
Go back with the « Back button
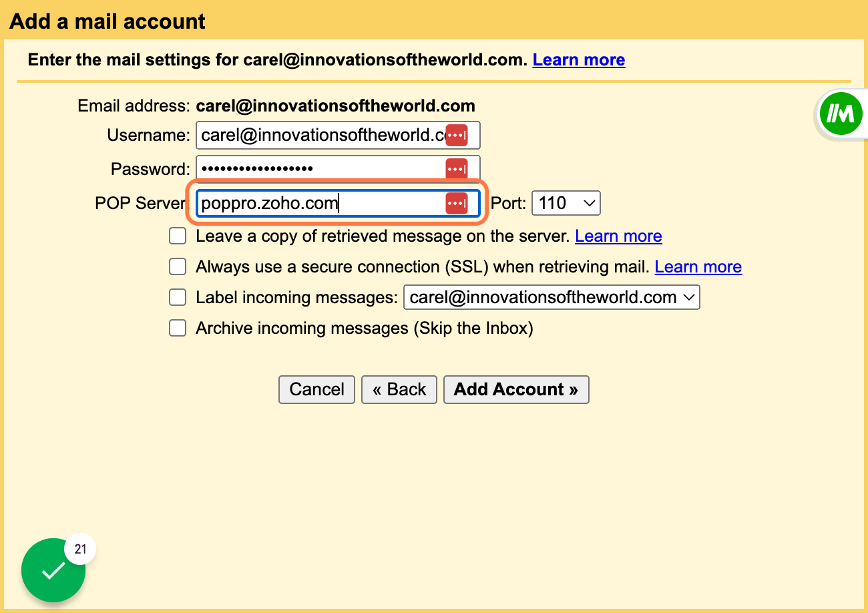coord(399,389)
